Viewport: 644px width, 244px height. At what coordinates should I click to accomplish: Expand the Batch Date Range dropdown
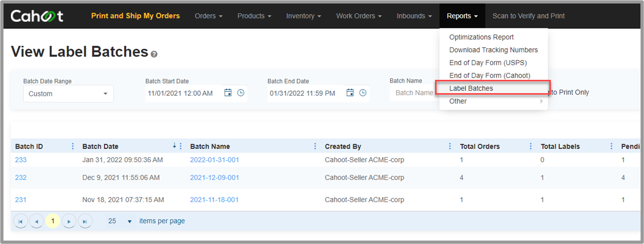point(68,94)
